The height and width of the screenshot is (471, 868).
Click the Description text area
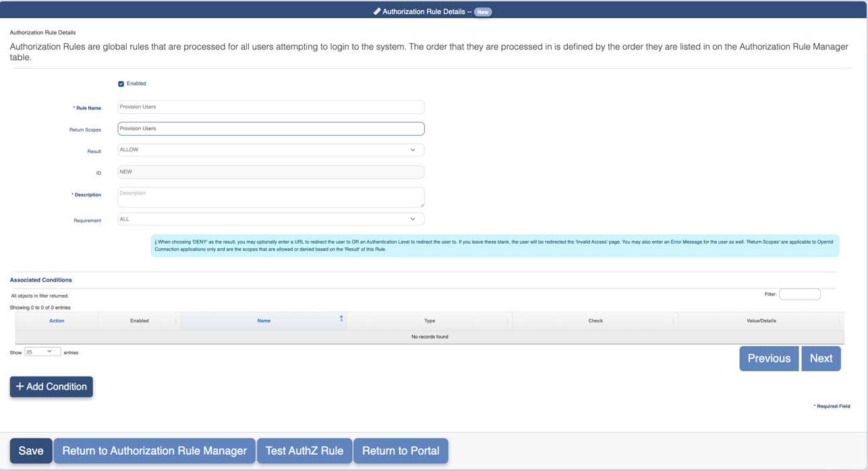271,197
